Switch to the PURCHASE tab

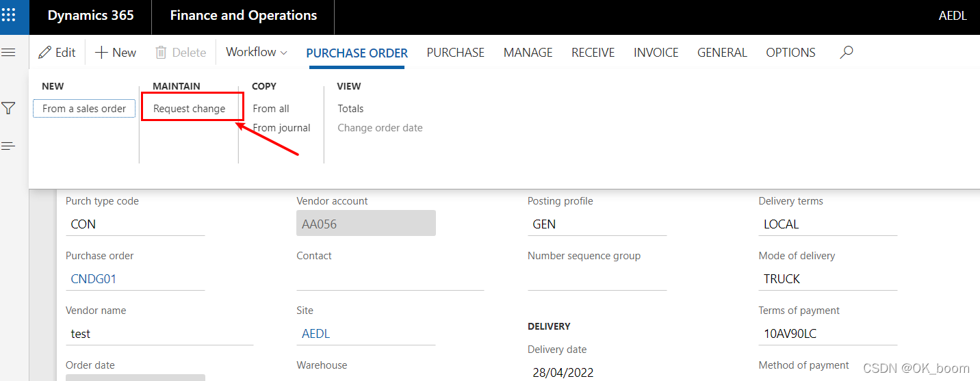[x=456, y=53]
